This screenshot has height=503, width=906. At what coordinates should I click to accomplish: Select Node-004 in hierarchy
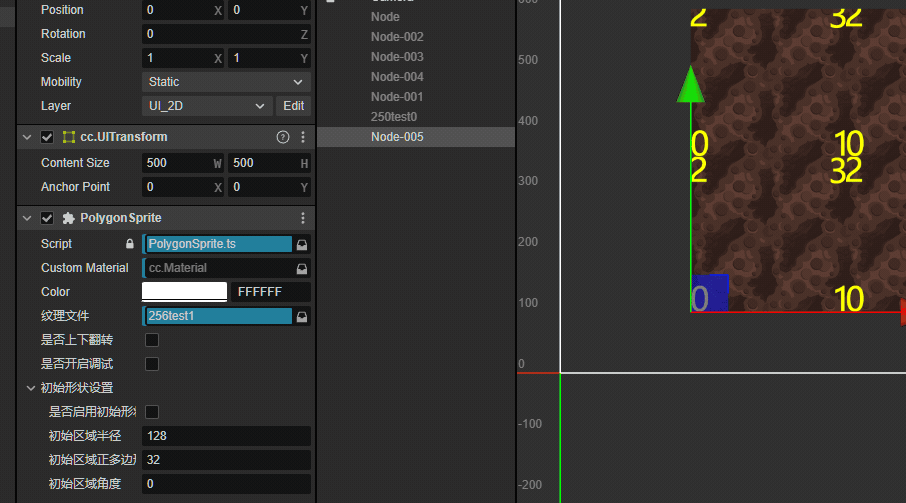(397, 77)
